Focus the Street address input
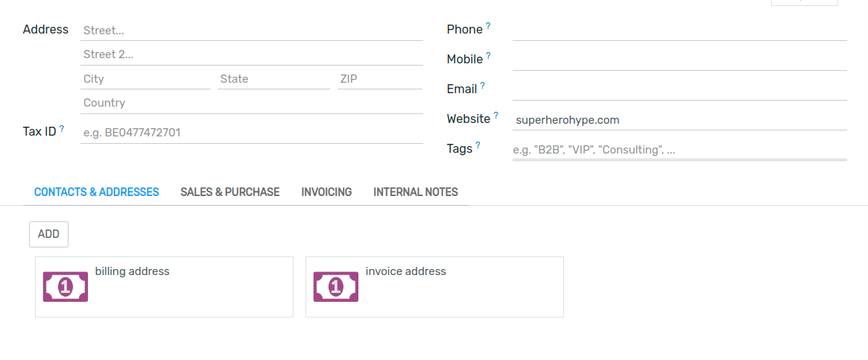This screenshot has height=360, width=868. [251, 31]
